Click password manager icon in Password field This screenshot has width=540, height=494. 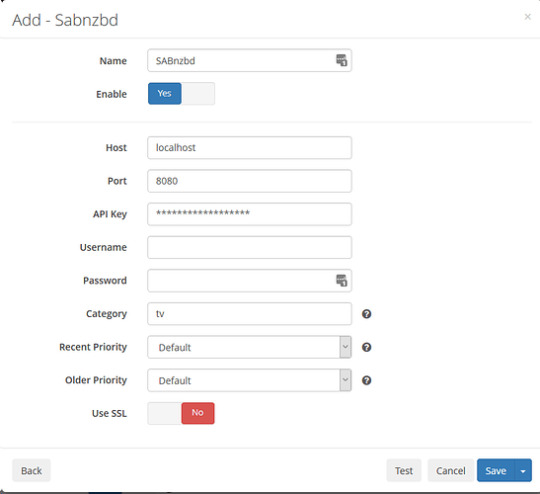341,280
